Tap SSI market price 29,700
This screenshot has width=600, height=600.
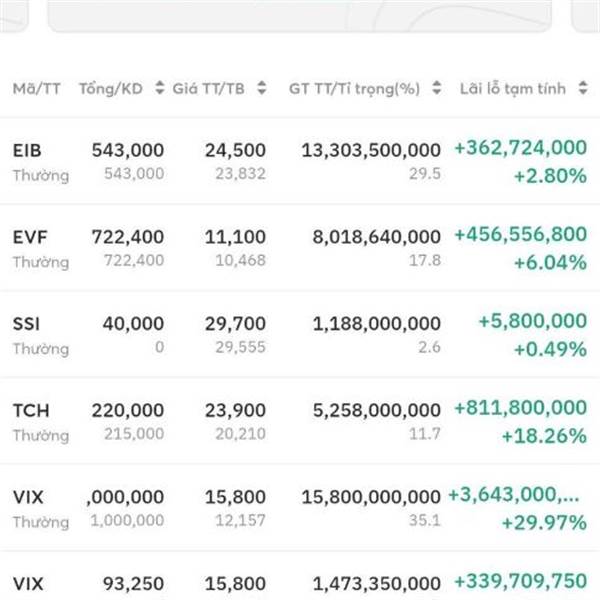[235, 324]
